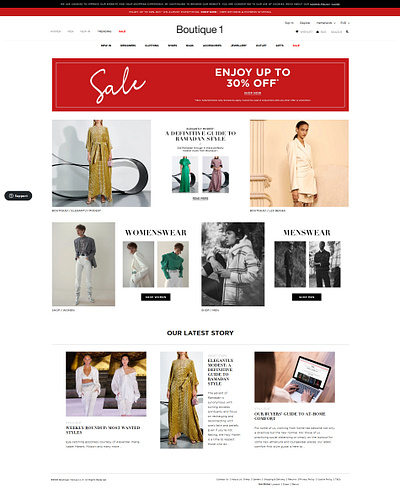This screenshot has width=400, height=495.
Task: Open the wishlist heart icon
Action: [x=297, y=32]
